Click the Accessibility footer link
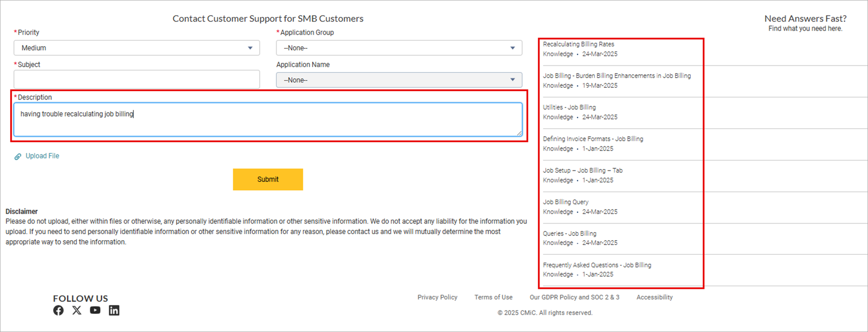The image size is (868, 332). pyautogui.click(x=654, y=297)
